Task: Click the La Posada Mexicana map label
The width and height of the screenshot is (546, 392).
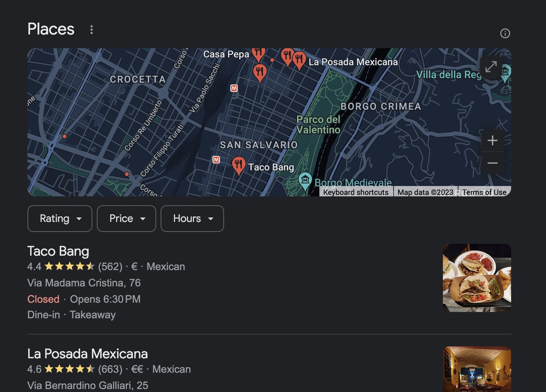Action: (x=353, y=62)
